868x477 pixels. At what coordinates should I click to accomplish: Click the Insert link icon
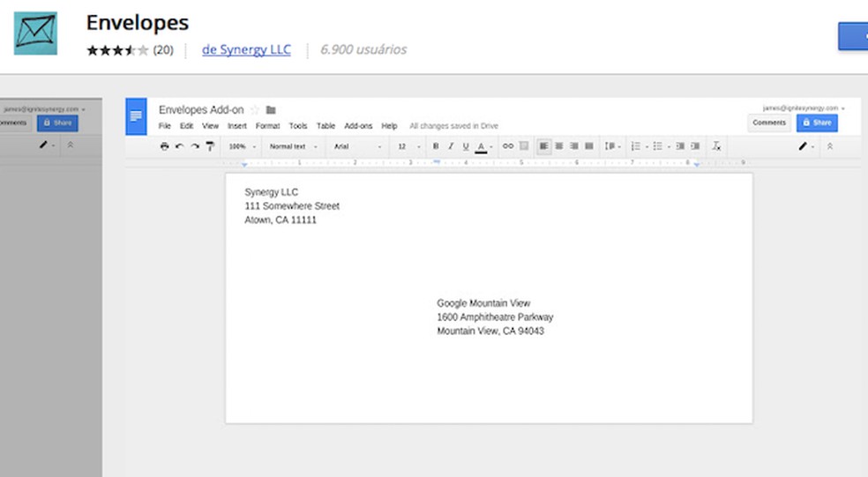(x=507, y=146)
